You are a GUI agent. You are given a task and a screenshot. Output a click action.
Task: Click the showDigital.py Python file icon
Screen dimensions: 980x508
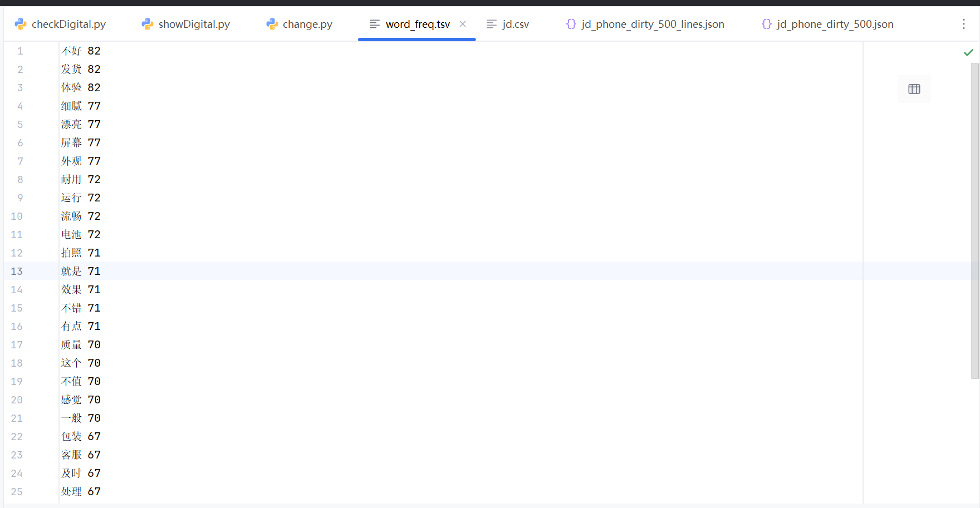click(x=147, y=24)
